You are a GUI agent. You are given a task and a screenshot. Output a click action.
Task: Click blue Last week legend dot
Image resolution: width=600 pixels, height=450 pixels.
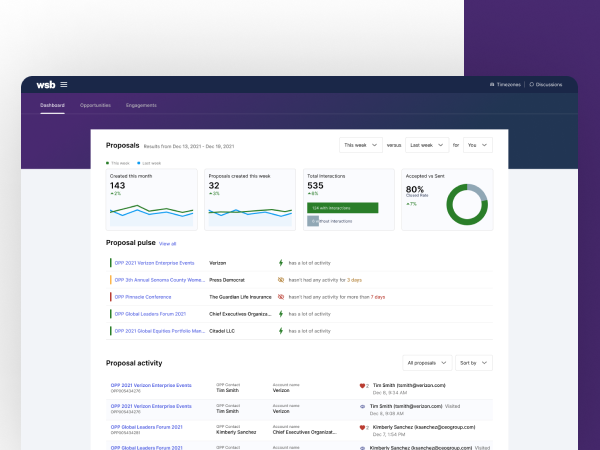pyautogui.click(x=139, y=163)
